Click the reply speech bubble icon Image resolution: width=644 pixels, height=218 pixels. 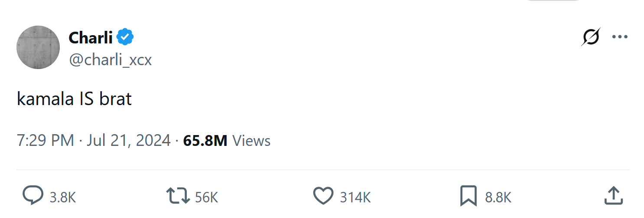coord(33,196)
